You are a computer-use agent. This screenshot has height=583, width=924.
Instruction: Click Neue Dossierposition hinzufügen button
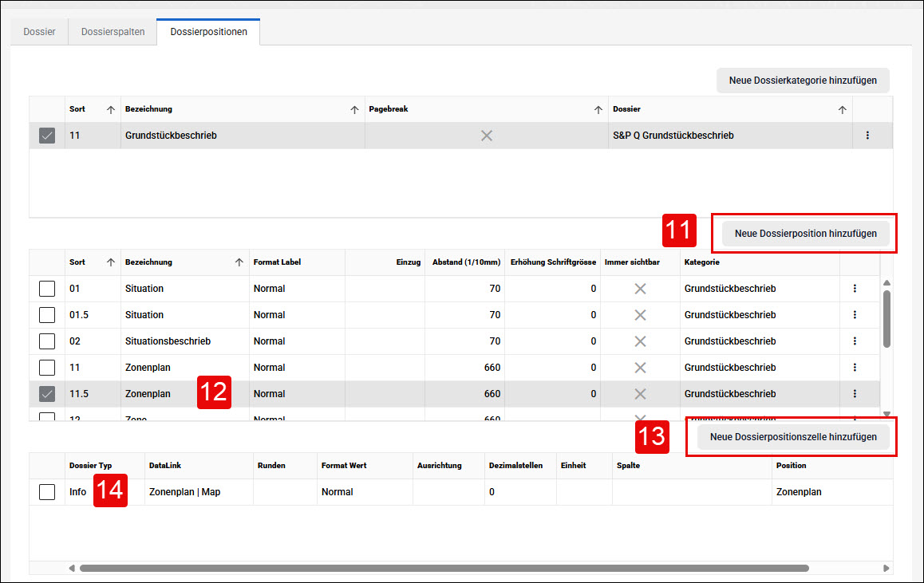[x=805, y=234]
